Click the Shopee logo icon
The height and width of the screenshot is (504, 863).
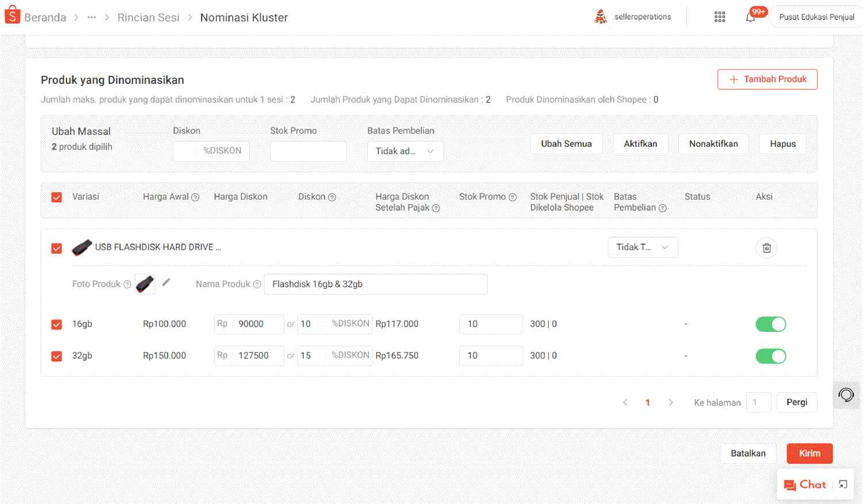12,16
